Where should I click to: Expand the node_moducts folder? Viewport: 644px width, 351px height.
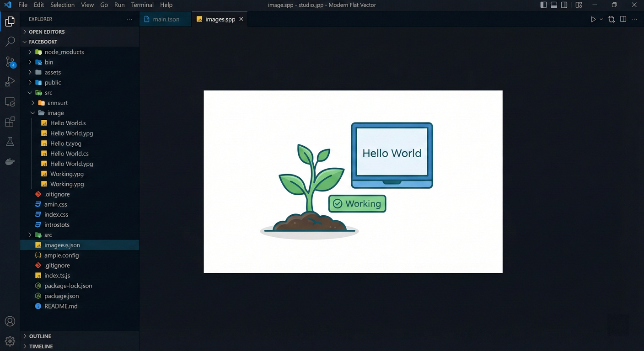[64, 52]
